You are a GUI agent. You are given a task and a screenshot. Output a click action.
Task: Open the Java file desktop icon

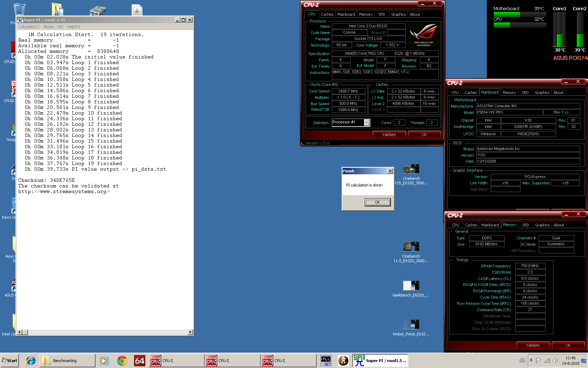point(137,10)
